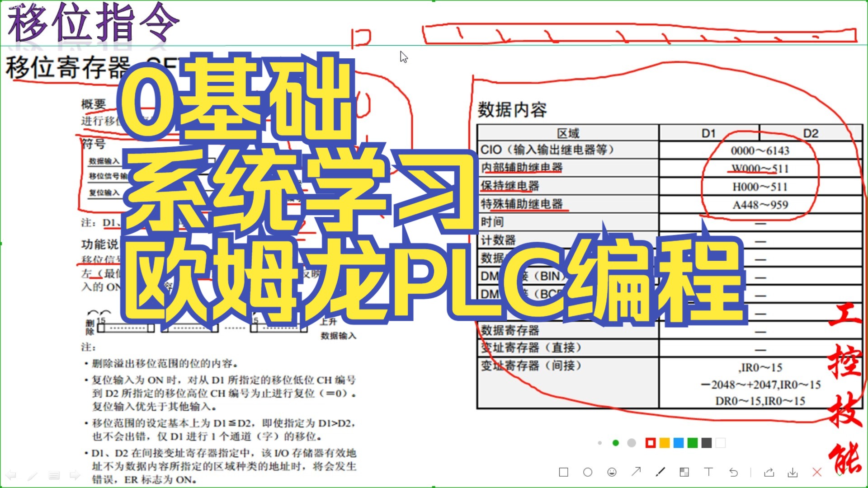Click the value H000~511
This screenshot has width=868, height=488.
pos(760,187)
